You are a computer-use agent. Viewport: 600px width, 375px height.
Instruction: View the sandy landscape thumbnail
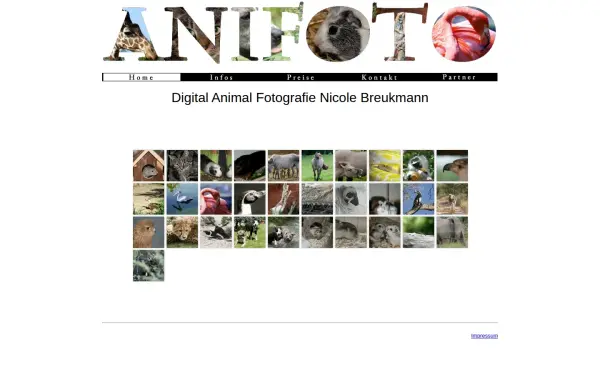click(148, 199)
